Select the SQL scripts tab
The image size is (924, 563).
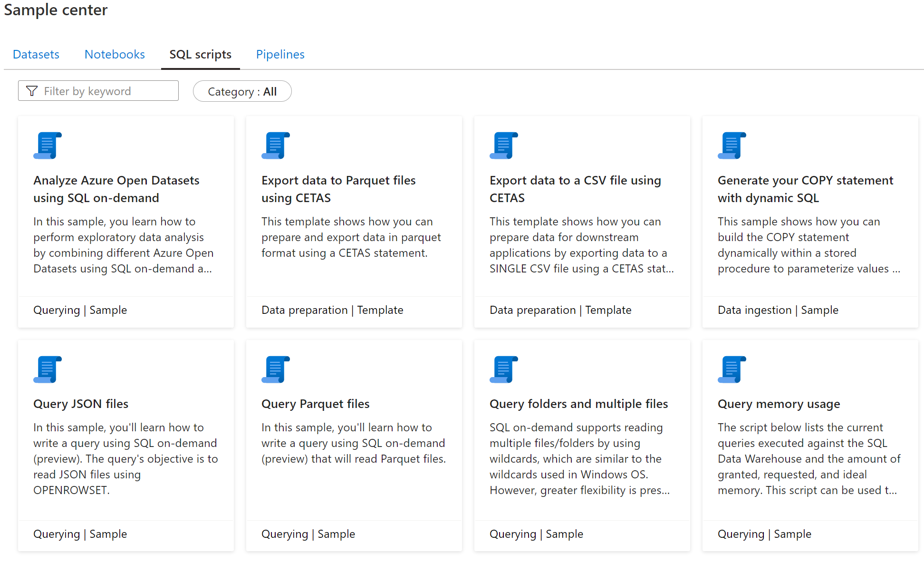pos(200,54)
